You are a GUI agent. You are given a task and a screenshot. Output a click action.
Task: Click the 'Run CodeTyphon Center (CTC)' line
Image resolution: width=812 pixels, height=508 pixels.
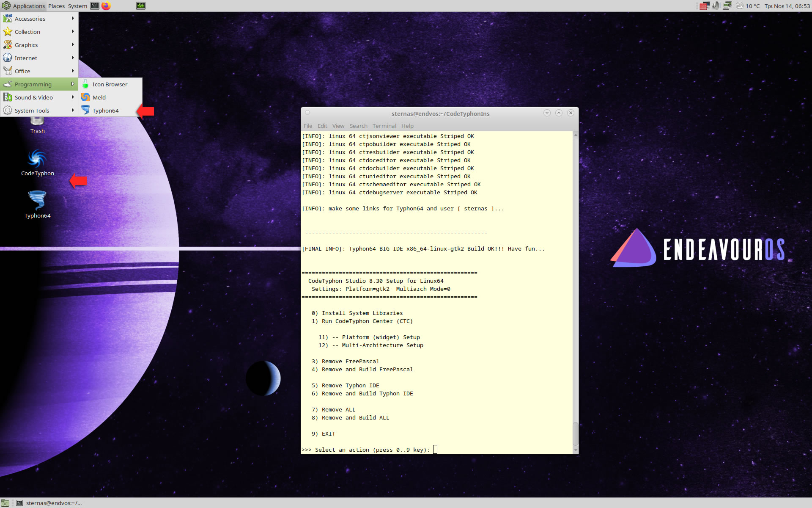click(x=362, y=321)
